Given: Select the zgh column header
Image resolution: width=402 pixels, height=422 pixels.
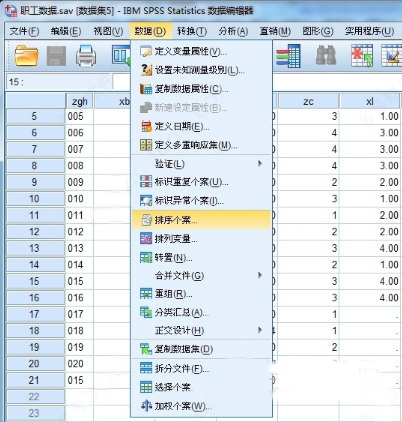Looking at the screenshot, I should click(79, 101).
